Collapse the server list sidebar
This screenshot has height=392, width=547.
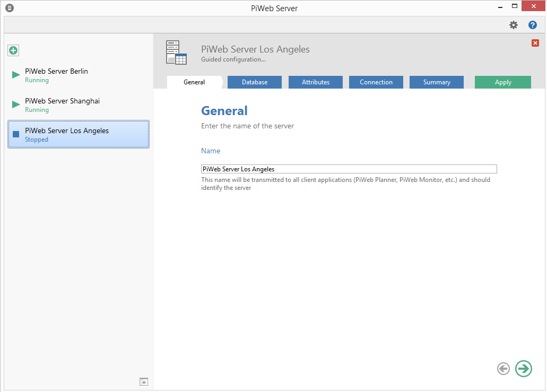[144, 382]
